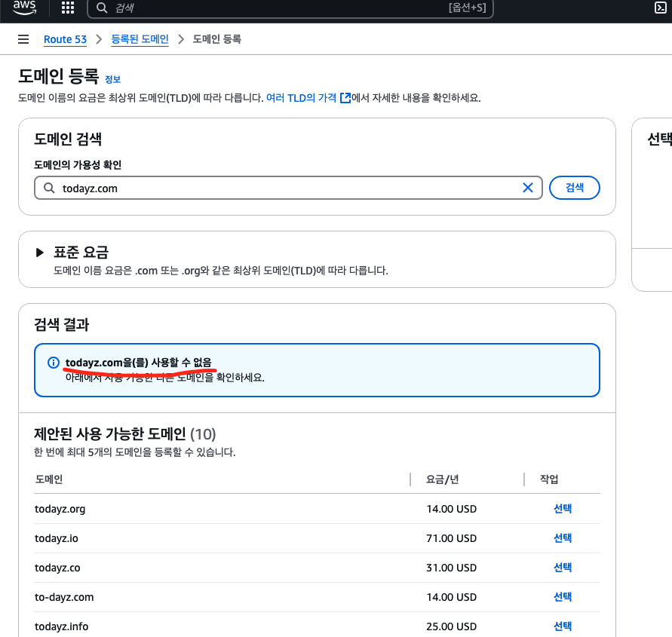The width and height of the screenshot is (672, 637).
Task: Open 여러 TLD의 가격 pricing link
Action: coord(308,98)
